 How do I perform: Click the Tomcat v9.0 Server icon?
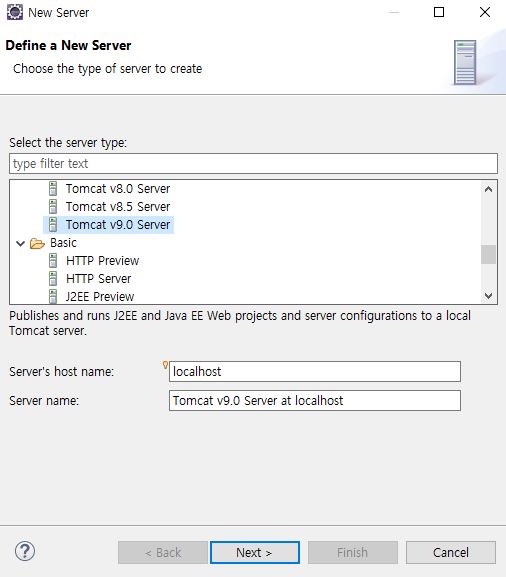[53, 225]
